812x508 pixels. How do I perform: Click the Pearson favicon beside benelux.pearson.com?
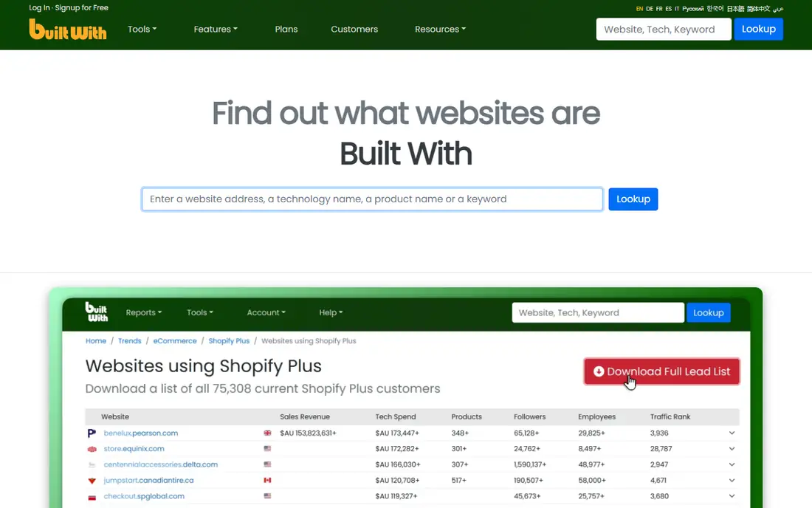coord(92,433)
